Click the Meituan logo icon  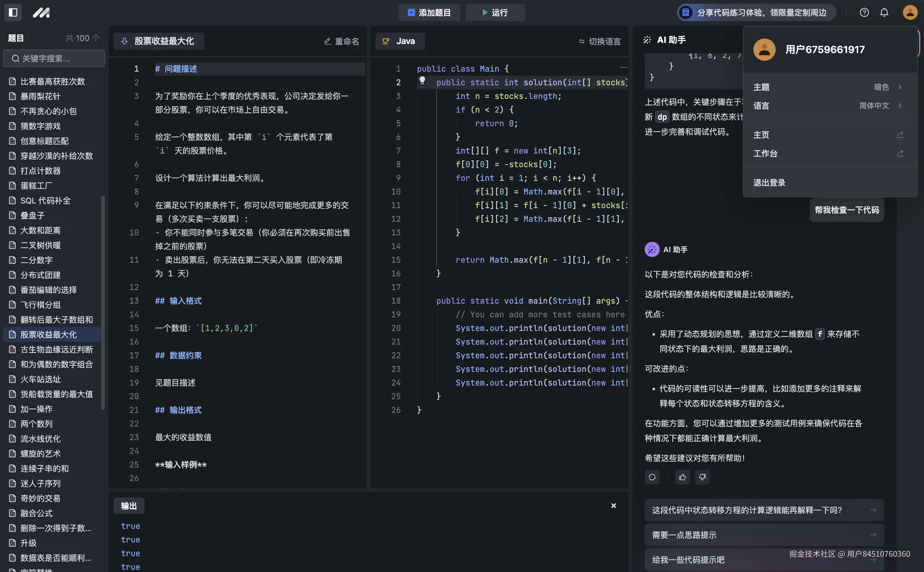point(41,12)
